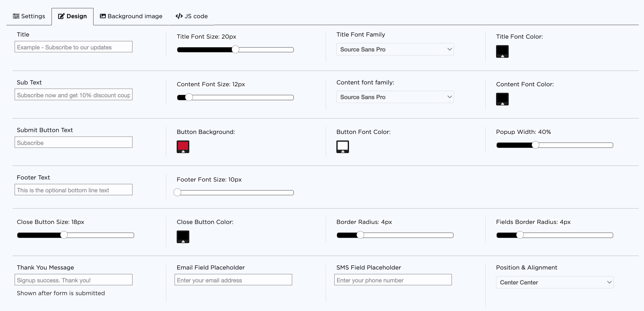The image size is (644, 311).
Task: Open the JS code tab
Action: point(192,16)
